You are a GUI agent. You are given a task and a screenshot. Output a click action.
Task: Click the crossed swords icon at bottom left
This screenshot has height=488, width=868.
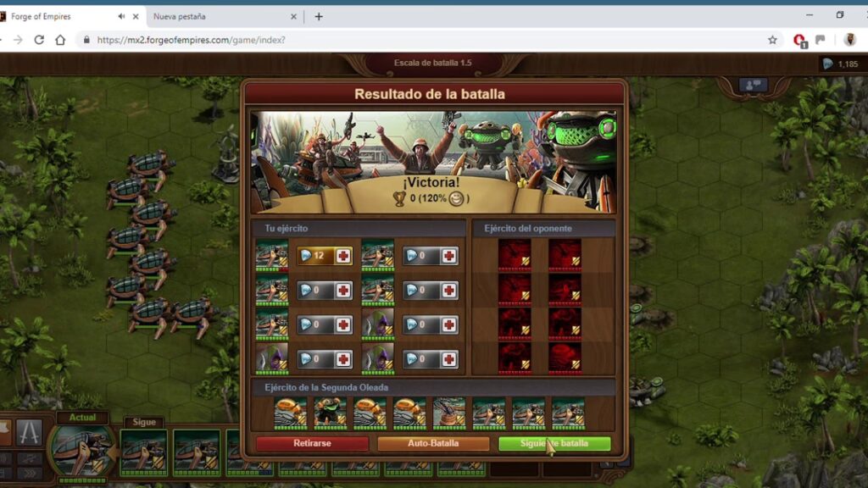coord(29,433)
